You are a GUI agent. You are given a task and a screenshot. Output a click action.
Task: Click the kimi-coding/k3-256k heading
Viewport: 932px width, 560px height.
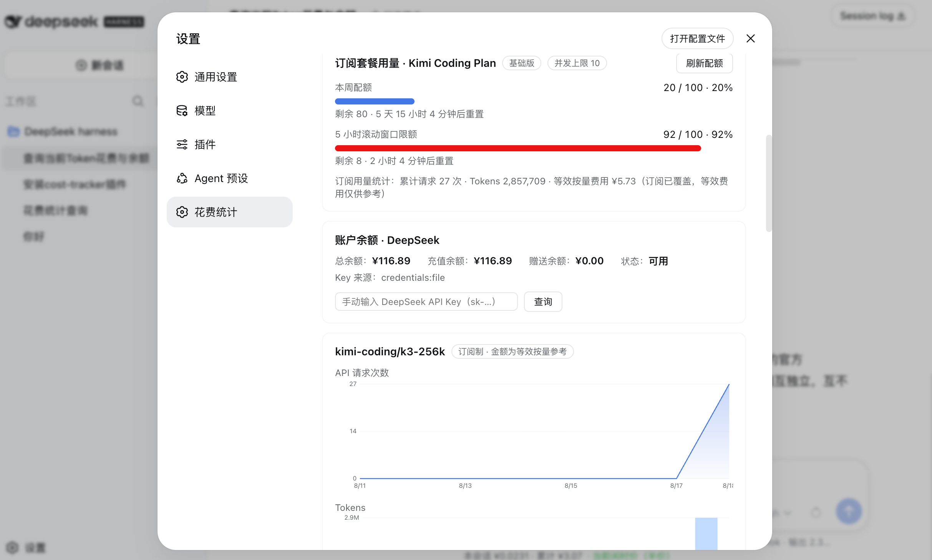tap(390, 351)
